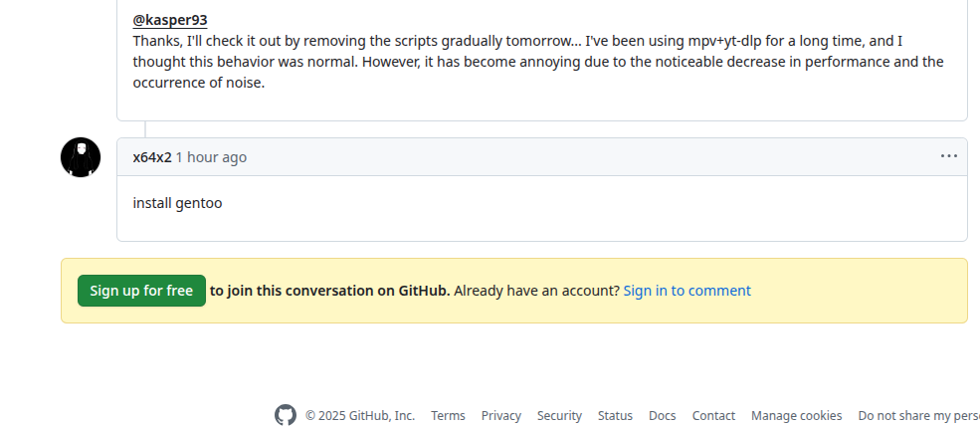Open the Security footer link
980x426 pixels.
tap(559, 415)
